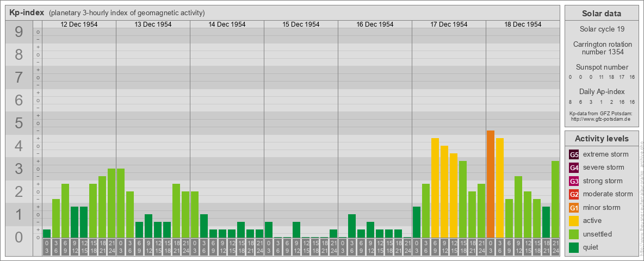
Task: Click the 'Activity levels' panel heading
Action: point(602,139)
